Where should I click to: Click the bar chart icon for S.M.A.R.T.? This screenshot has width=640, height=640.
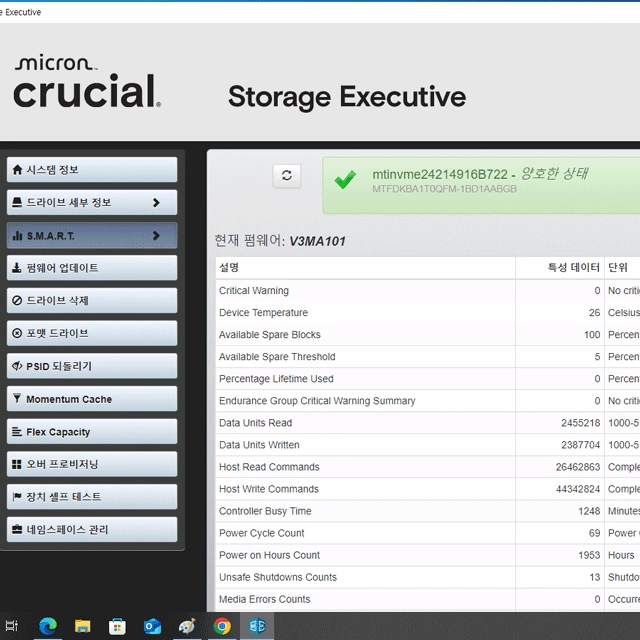[x=17, y=236]
